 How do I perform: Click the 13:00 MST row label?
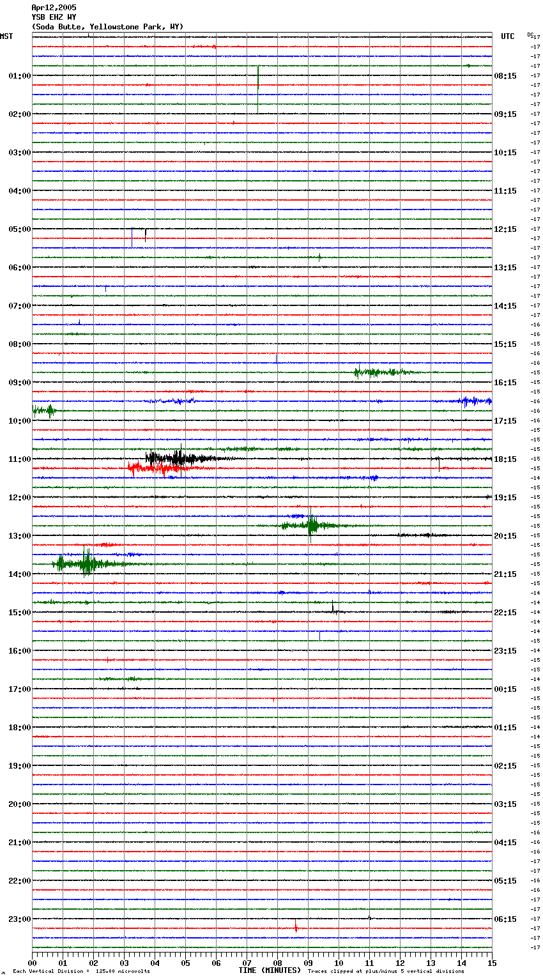pyautogui.click(x=20, y=536)
